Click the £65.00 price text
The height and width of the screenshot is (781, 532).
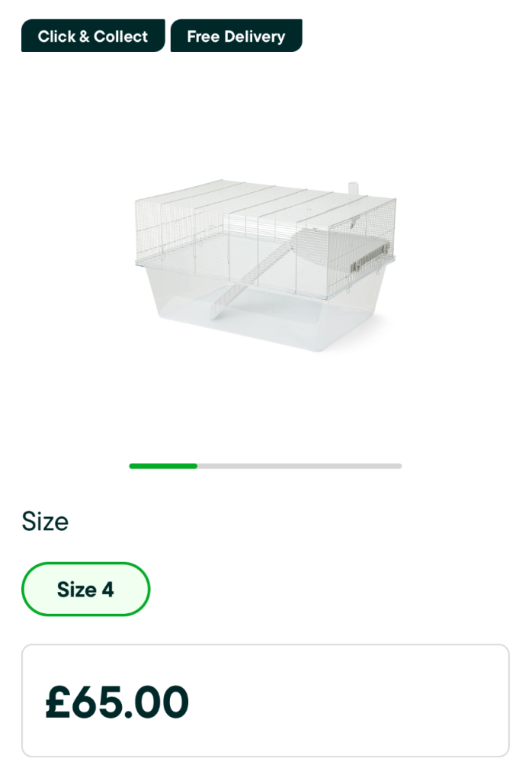(x=117, y=702)
